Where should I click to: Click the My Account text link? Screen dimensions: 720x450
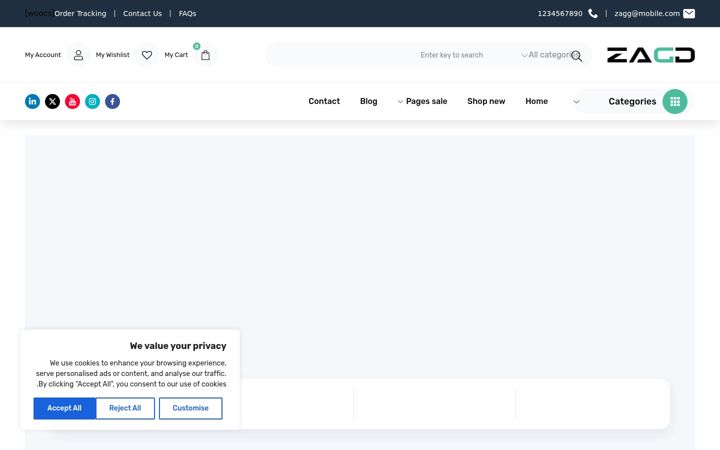click(x=43, y=55)
